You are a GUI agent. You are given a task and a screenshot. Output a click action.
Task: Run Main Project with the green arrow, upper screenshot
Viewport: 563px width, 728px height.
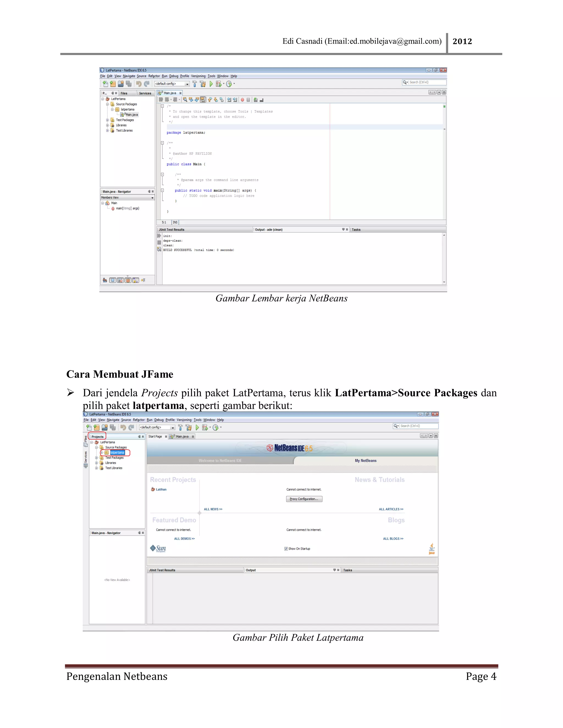[211, 84]
